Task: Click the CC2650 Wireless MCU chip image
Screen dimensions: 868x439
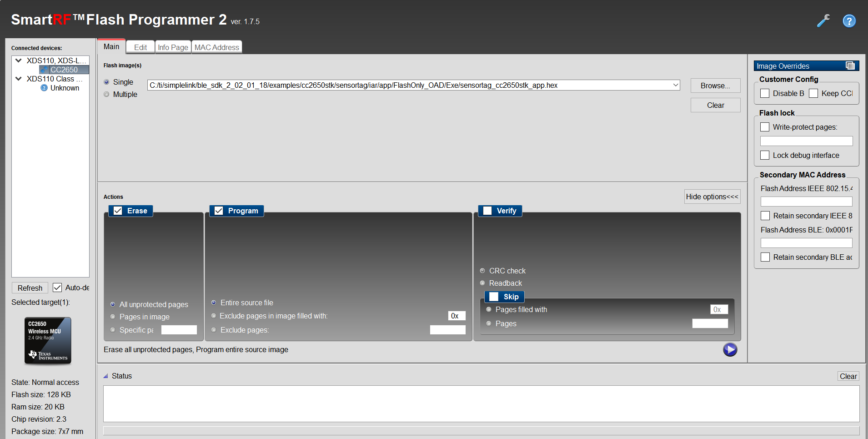Action: 48,340
